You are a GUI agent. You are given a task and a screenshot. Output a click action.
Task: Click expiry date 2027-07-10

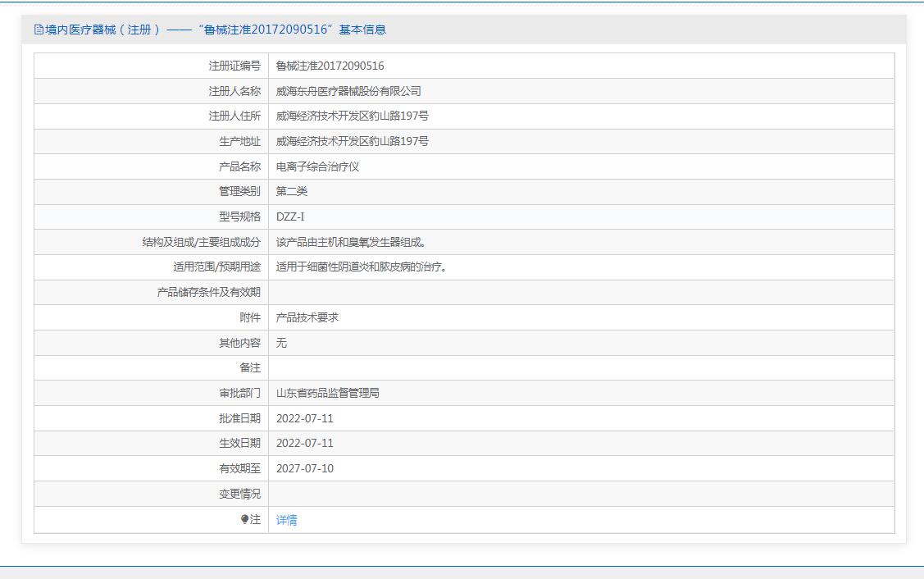[305, 469]
